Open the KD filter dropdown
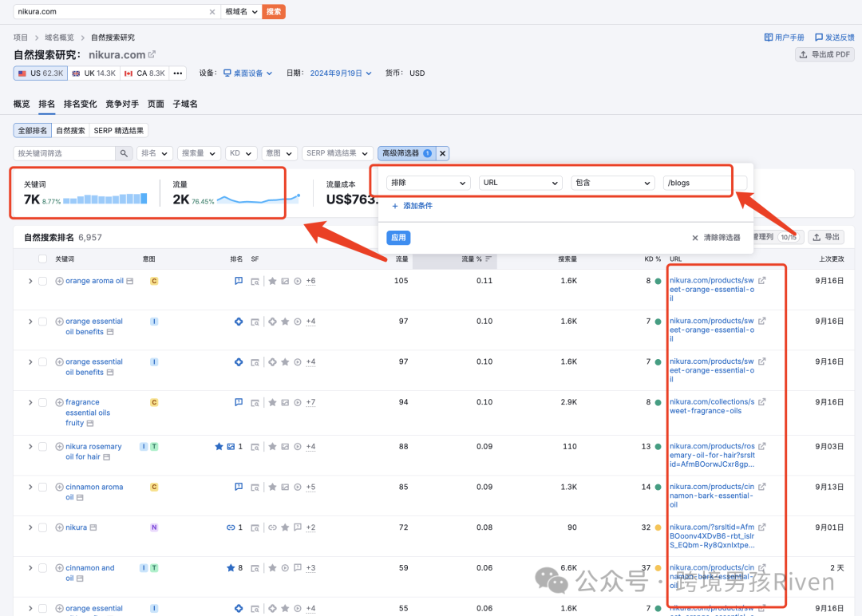The height and width of the screenshot is (616, 862). [x=241, y=153]
